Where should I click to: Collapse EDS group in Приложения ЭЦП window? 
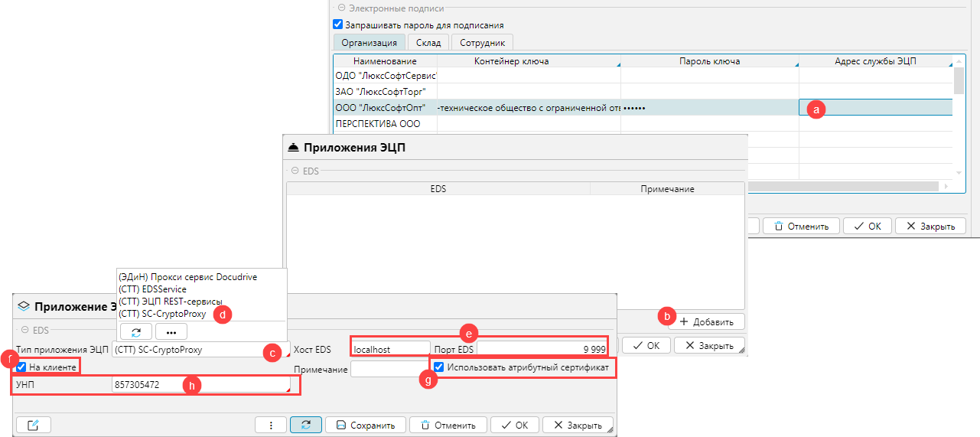click(294, 171)
